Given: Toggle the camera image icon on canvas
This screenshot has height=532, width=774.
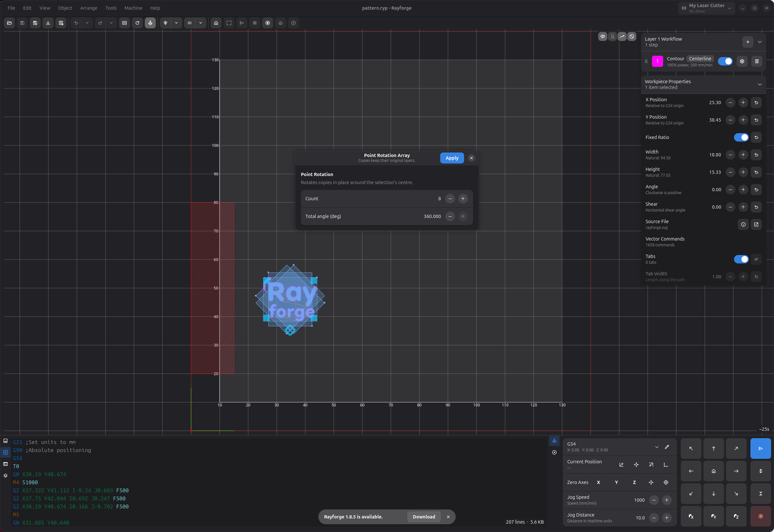Looking at the screenshot, I should coord(612,36).
